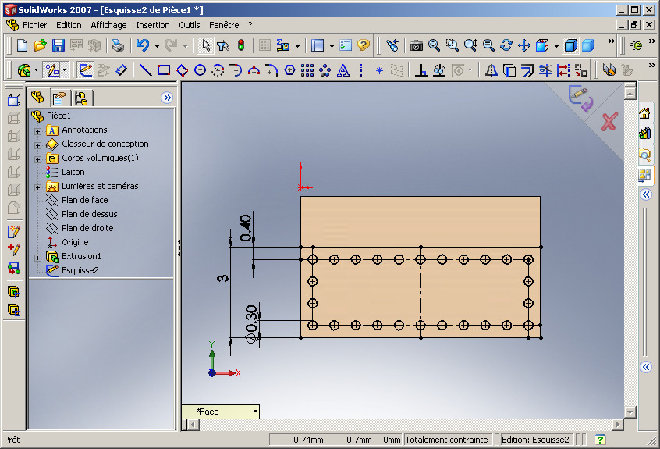This screenshot has width=660, height=449.
Task: Activate the Pan view tool
Action: click(x=524, y=45)
